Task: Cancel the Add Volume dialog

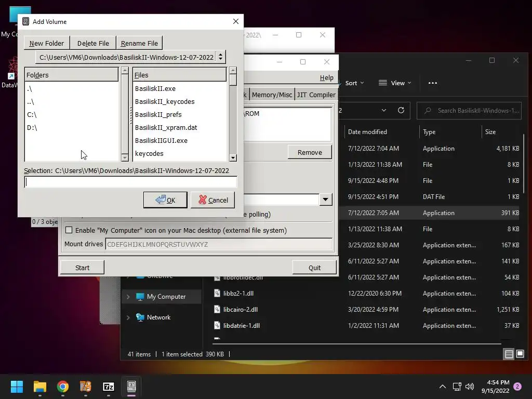Action: 212,200
